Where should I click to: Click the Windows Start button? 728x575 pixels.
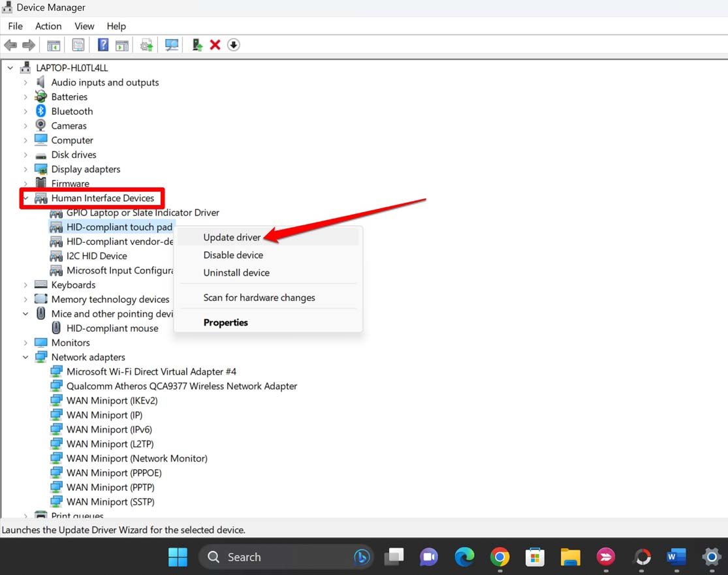pyautogui.click(x=178, y=557)
